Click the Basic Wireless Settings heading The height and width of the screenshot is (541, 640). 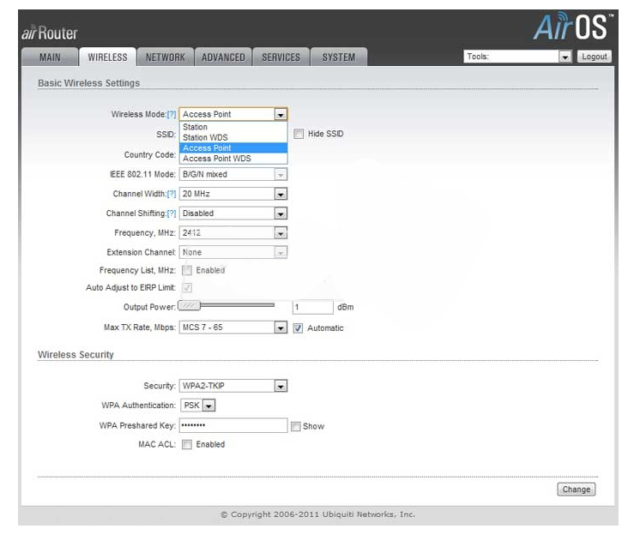[x=89, y=83]
